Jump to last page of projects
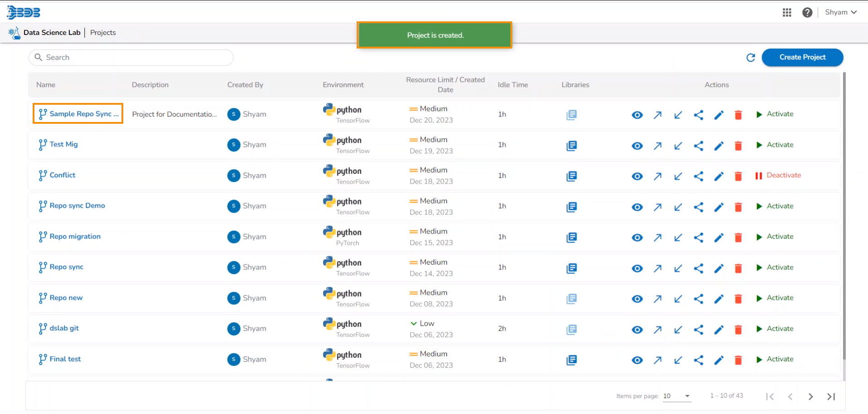 point(831,397)
